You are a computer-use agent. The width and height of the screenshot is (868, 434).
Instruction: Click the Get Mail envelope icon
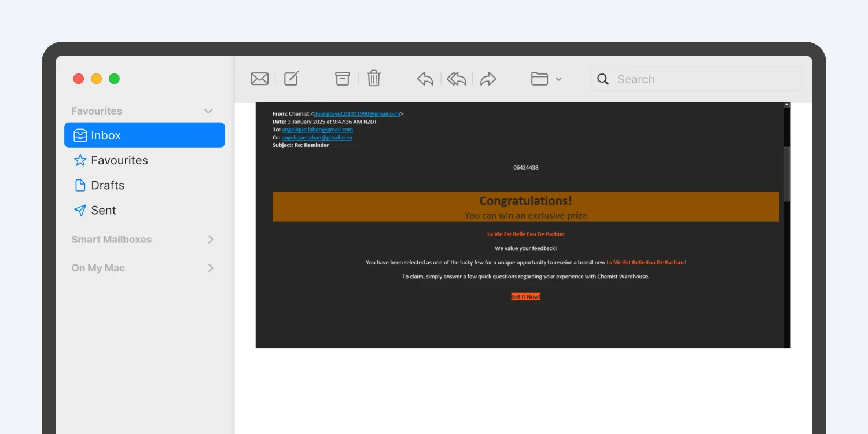(x=259, y=79)
